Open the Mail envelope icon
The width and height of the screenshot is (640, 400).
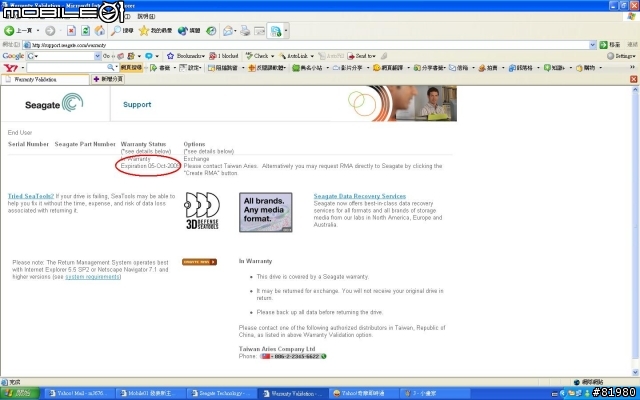coord(228,31)
